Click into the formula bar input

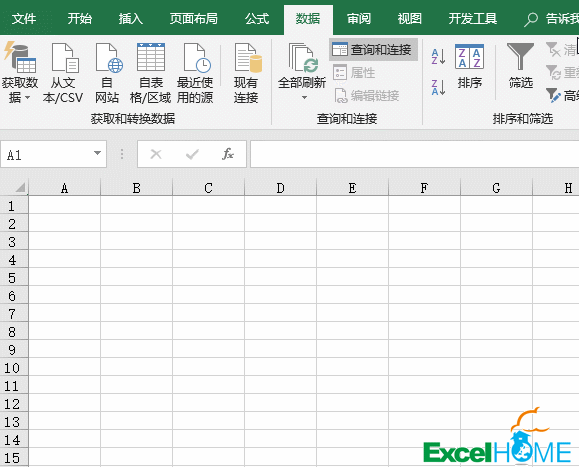414,154
